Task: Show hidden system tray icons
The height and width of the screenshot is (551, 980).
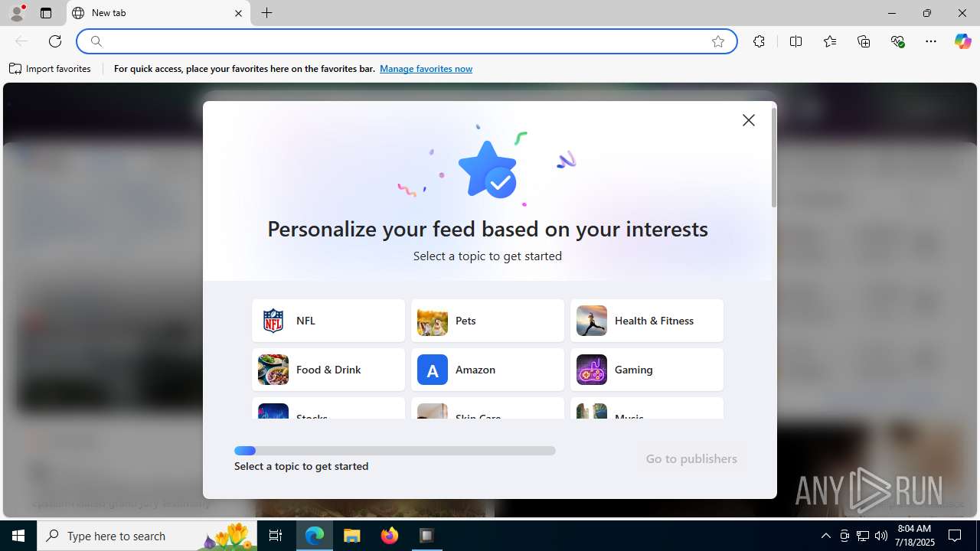Action: pos(825,536)
